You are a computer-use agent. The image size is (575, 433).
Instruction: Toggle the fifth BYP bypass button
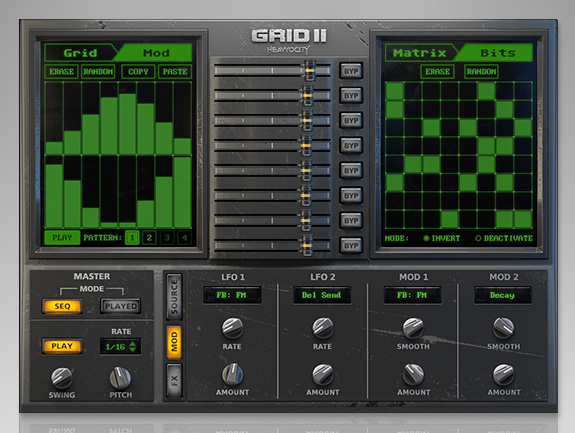coord(351,170)
